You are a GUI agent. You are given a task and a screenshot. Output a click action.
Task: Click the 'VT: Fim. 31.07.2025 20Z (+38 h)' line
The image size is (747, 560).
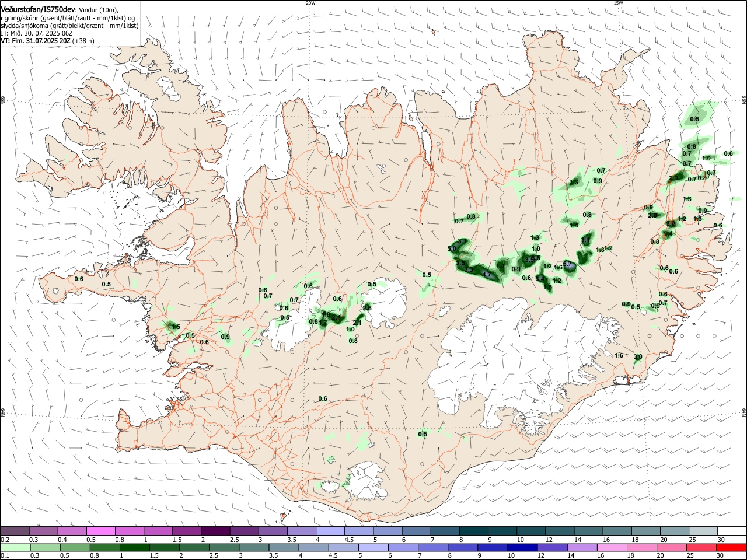47,41
